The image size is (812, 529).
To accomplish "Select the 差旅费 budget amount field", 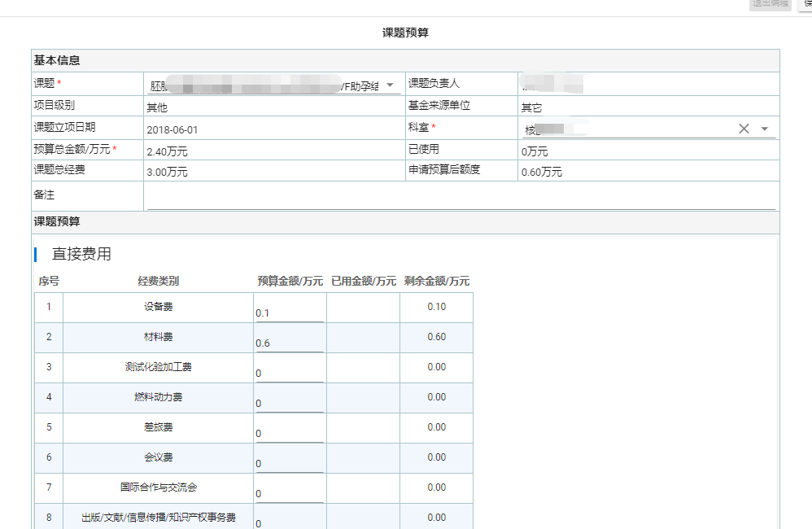I will [x=289, y=433].
